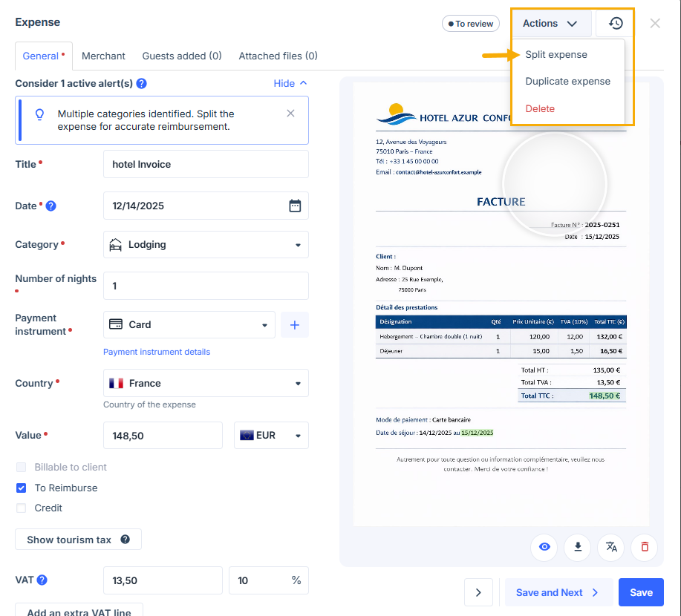Screen dimensions: 681x616
Task: Uncheck the To Reimburse checkbox
Action: click(x=21, y=488)
